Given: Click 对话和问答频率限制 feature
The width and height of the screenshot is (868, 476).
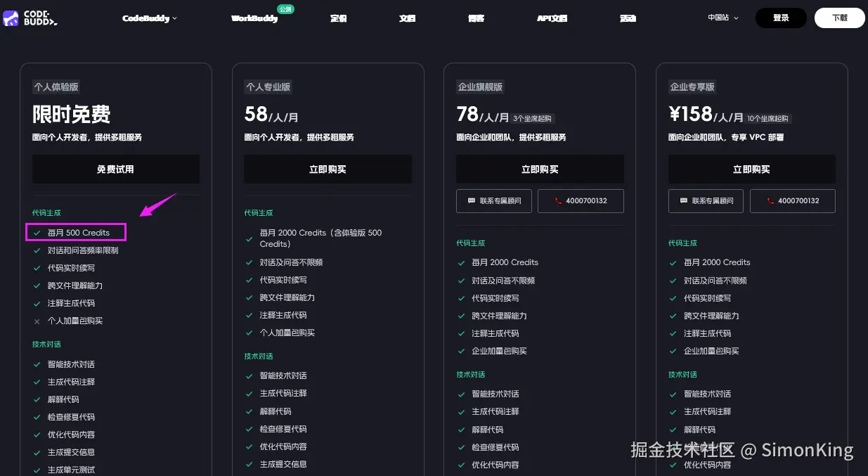Looking at the screenshot, I should (83, 250).
